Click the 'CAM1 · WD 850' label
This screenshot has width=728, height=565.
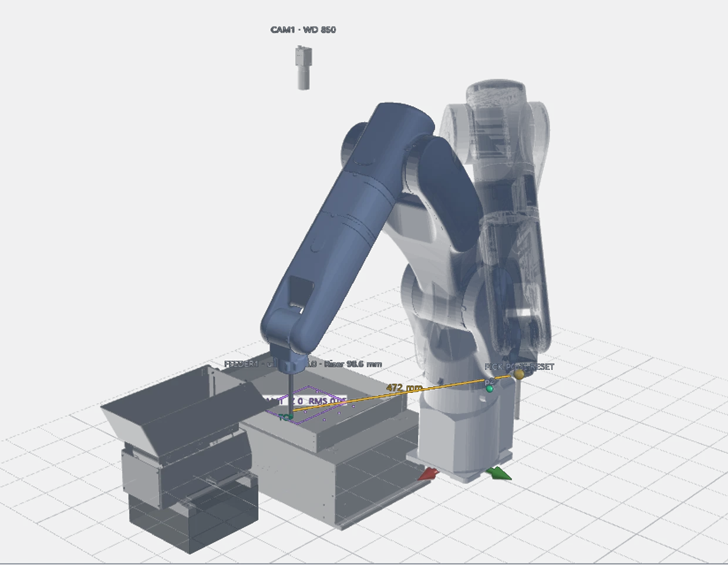point(303,29)
